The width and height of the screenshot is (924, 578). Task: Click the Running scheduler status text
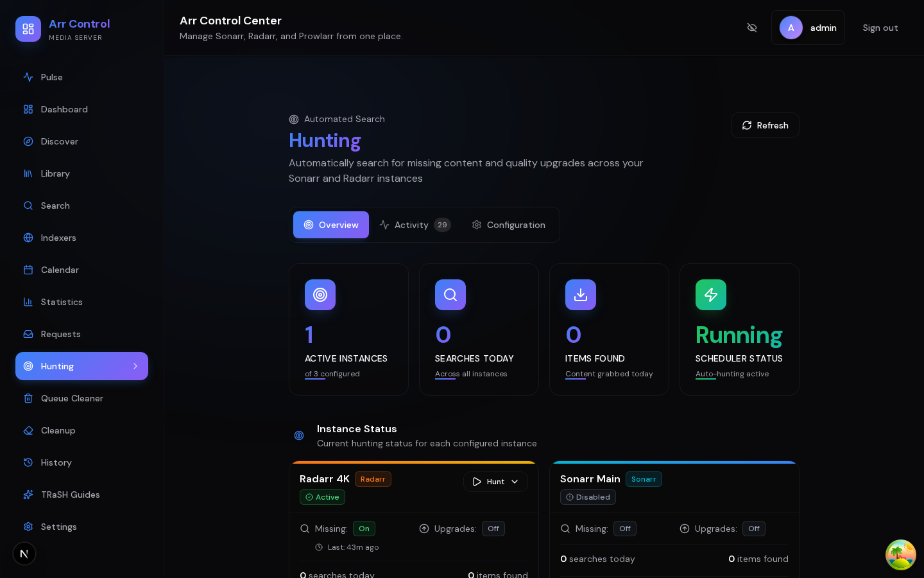click(x=739, y=335)
